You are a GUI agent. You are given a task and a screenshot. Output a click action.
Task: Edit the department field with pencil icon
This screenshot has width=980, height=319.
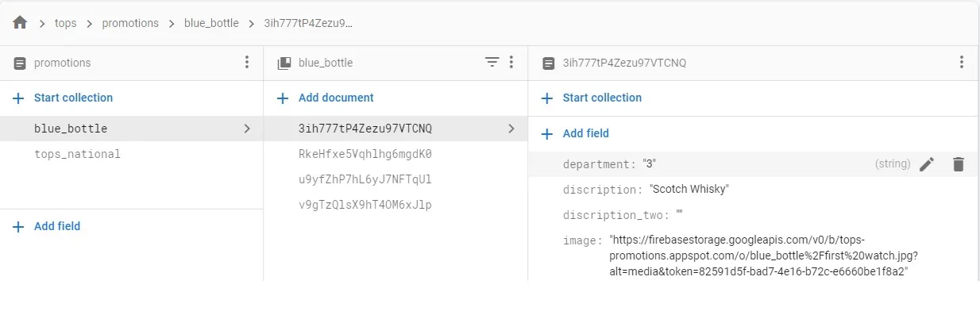(x=926, y=164)
